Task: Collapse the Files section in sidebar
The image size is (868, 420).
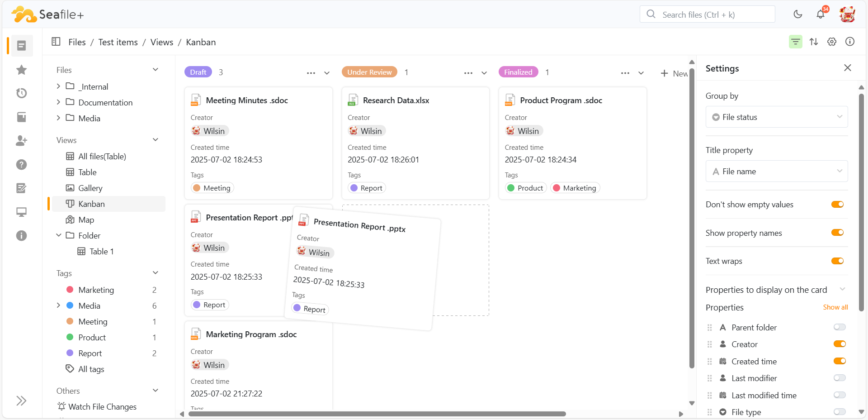Action: click(x=156, y=70)
